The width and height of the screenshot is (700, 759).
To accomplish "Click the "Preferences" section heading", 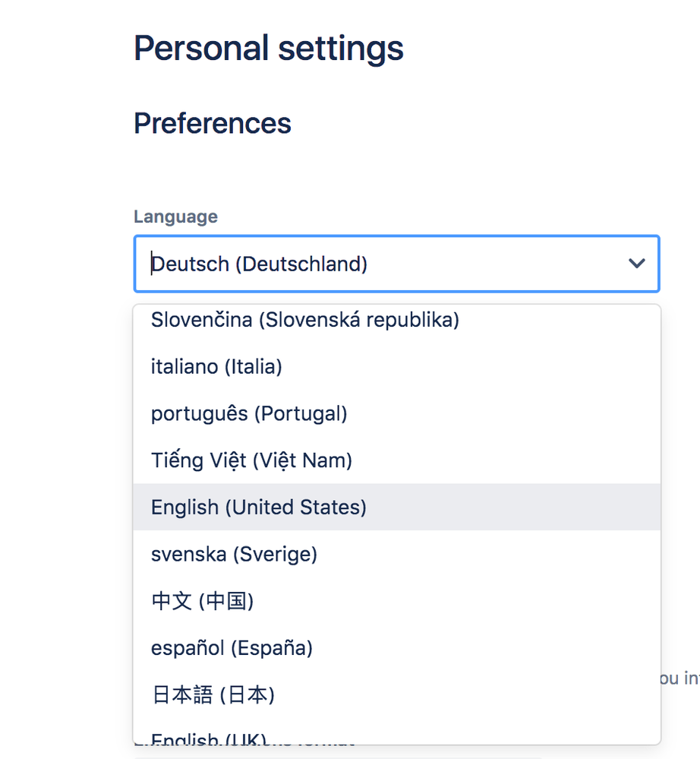I will [x=212, y=123].
